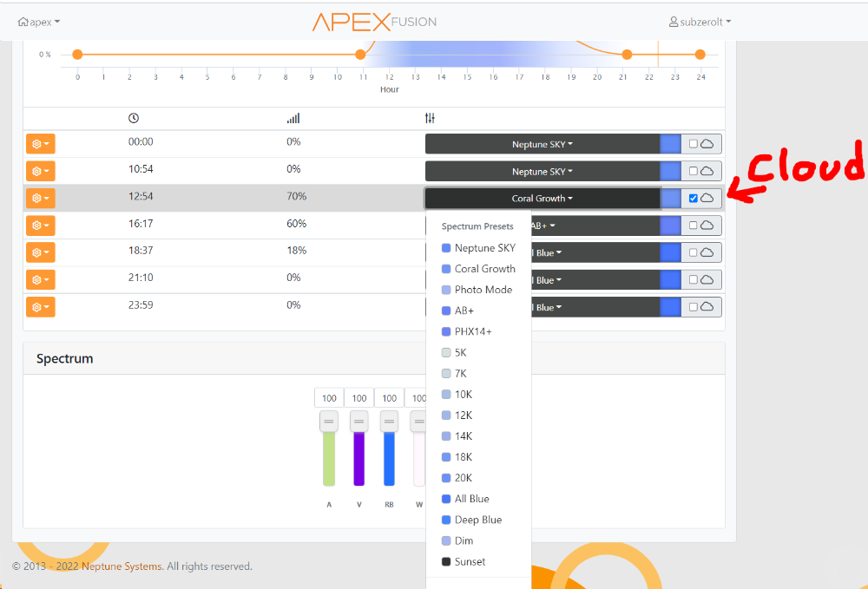Screen dimensions: 868x589
Task: Expand the Neptune SKY dropdown in the 10:54 row
Action: (x=542, y=171)
